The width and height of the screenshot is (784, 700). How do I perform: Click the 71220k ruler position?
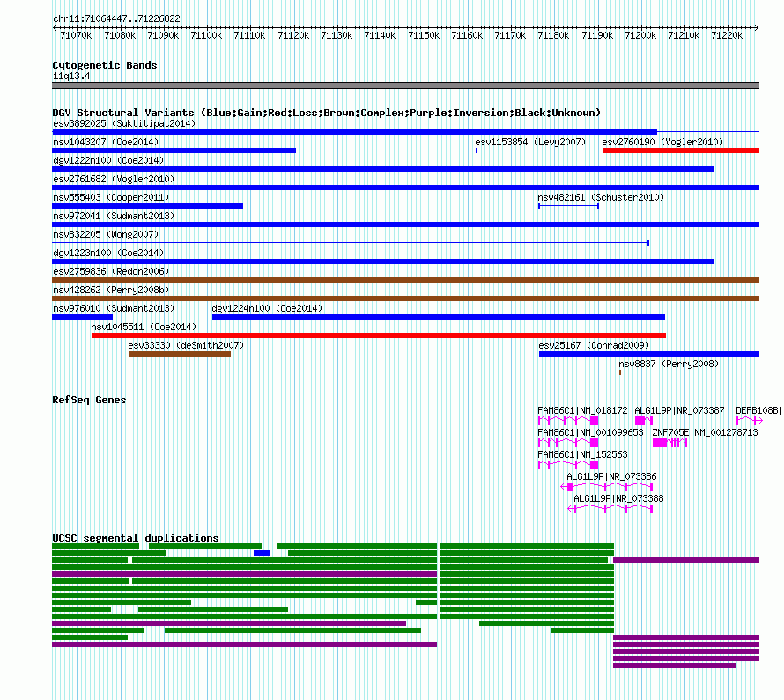(x=727, y=35)
